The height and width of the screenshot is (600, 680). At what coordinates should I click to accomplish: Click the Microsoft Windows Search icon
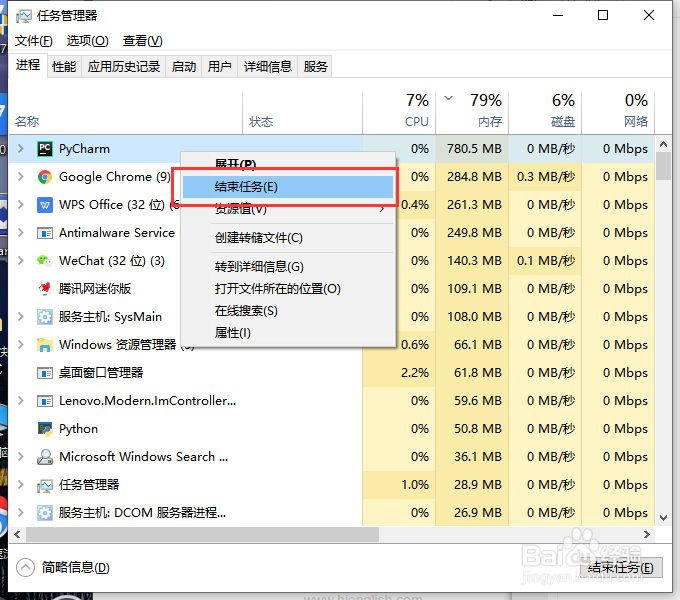[x=45, y=457]
